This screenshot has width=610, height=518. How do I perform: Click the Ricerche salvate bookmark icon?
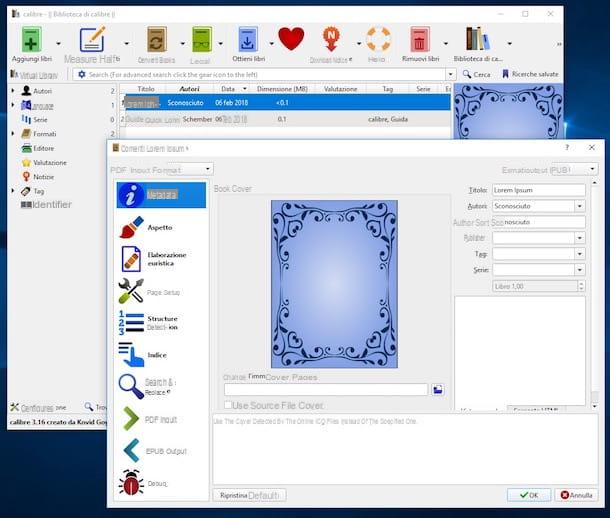(505, 74)
